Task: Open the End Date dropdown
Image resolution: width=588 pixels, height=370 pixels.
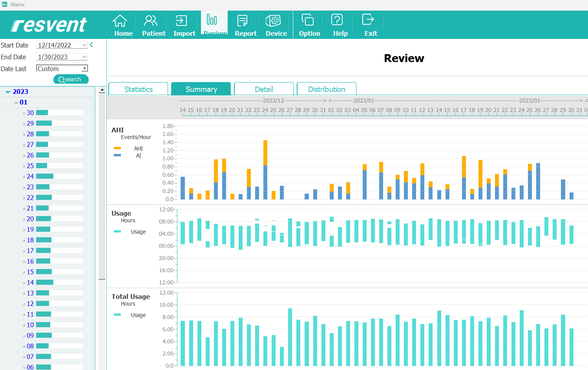Action: point(84,57)
